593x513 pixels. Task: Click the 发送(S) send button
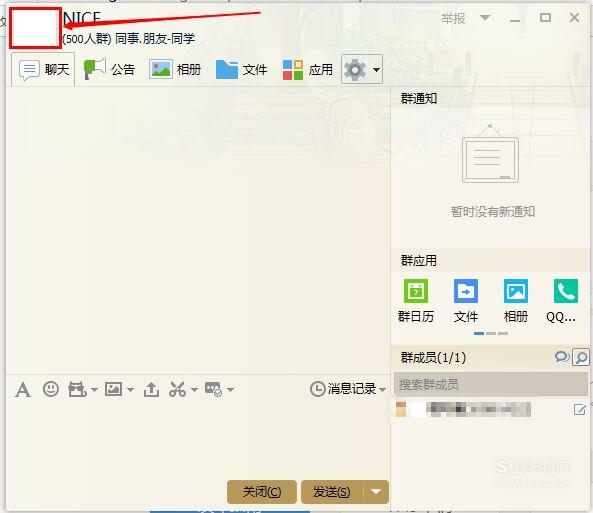click(x=332, y=492)
